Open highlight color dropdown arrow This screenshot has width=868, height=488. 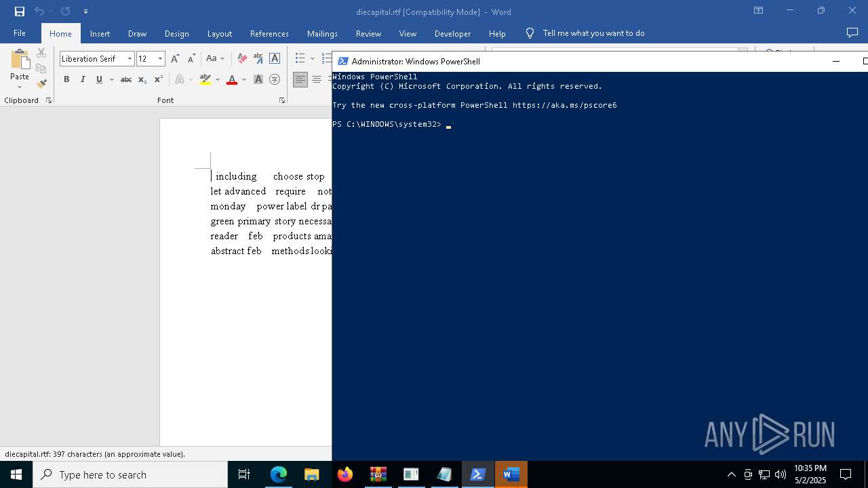pos(217,79)
